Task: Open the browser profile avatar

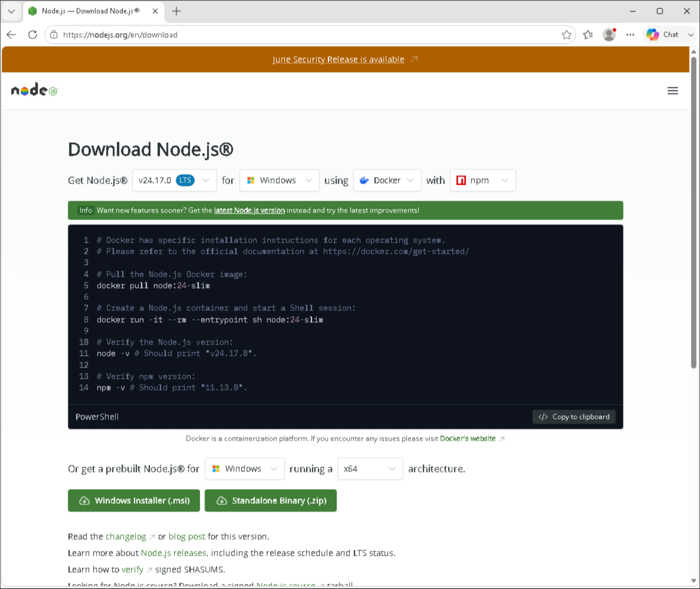Action: click(x=609, y=35)
